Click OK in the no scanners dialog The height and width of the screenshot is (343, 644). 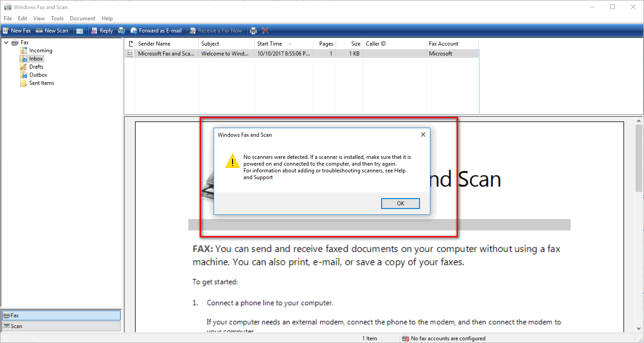[401, 204]
